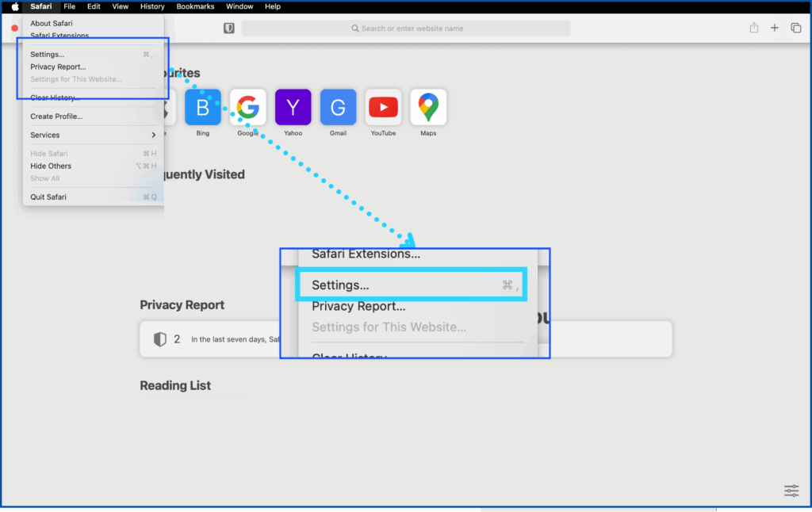812x512 pixels.
Task: Open the Apple menu
Action: 14,6
